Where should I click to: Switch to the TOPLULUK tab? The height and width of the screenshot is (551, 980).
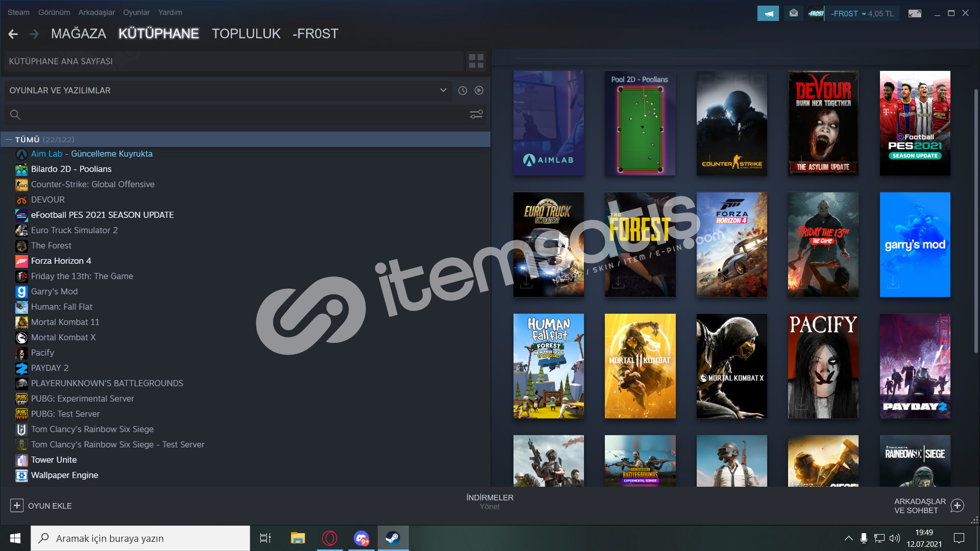coord(246,34)
